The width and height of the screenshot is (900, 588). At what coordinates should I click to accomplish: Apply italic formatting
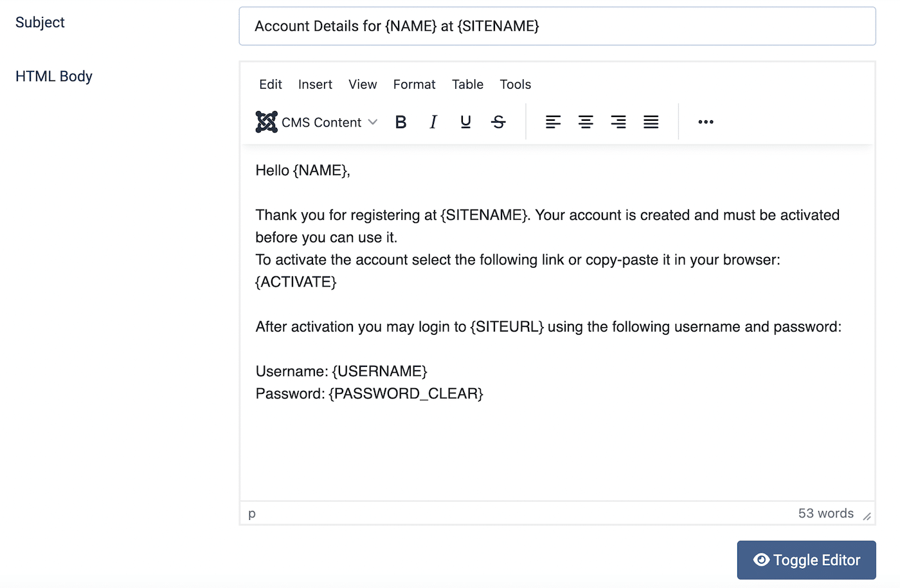[x=433, y=121]
